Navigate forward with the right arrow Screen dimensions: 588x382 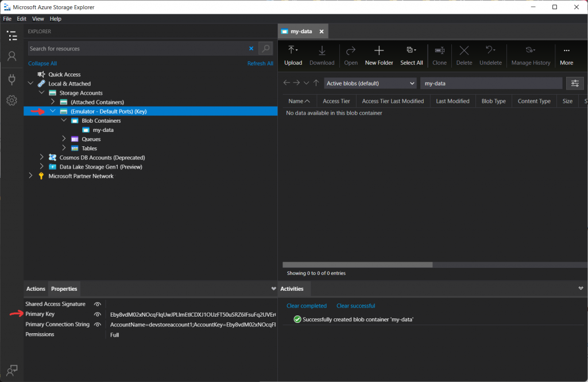tap(296, 83)
